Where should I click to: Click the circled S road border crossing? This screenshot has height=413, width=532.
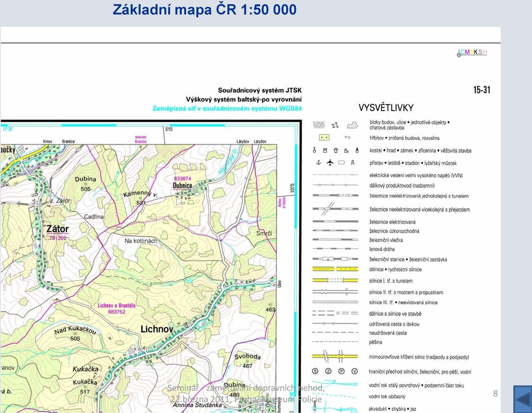[315, 371]
